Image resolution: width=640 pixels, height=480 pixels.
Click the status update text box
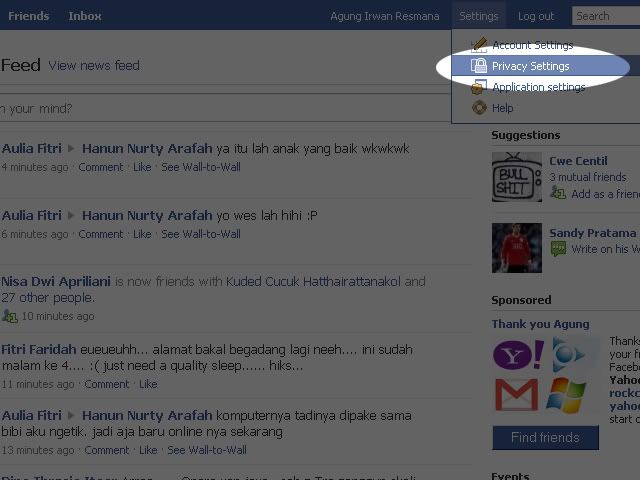pos(230,108)
